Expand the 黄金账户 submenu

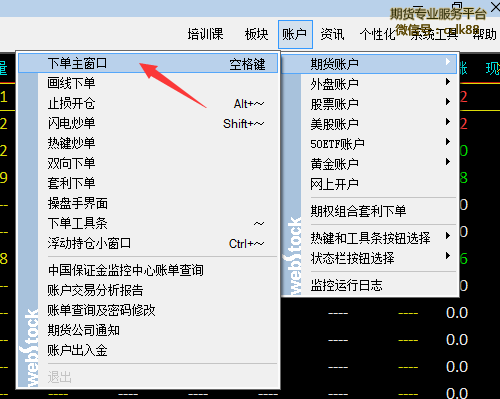(x=370, y=164)
